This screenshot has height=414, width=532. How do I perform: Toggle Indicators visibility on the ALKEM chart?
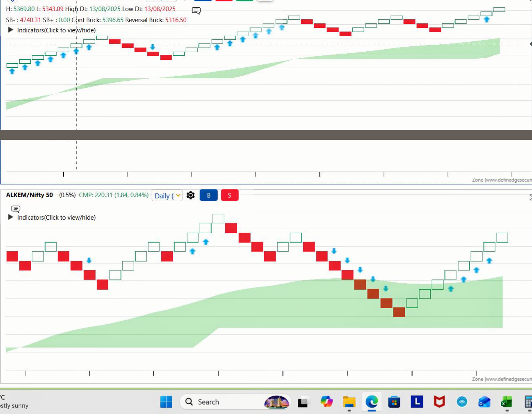click(x=56, y=217)
